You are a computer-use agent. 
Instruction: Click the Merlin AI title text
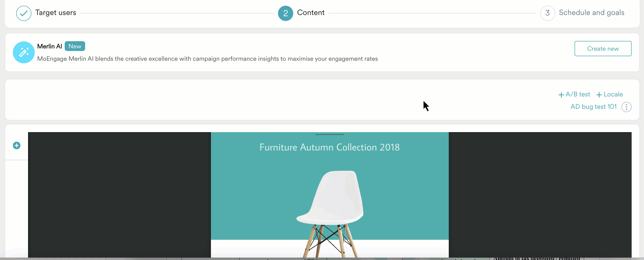(49, 46)
